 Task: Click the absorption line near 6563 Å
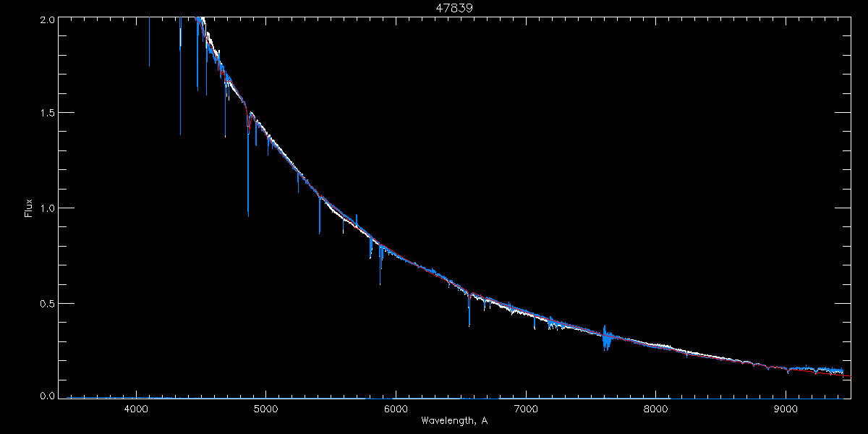point(469,309)
